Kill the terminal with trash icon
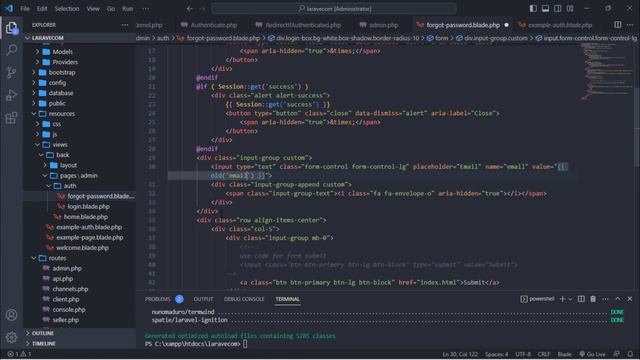Image resolution: width=640 pixels, height=360 pixels. (593, 299)
